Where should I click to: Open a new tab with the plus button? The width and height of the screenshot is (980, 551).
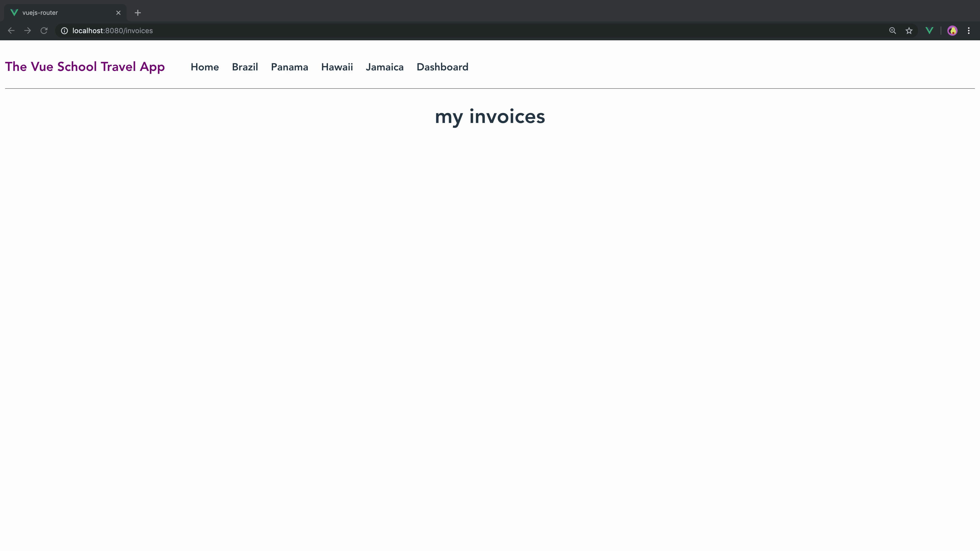tap(138, 13)
